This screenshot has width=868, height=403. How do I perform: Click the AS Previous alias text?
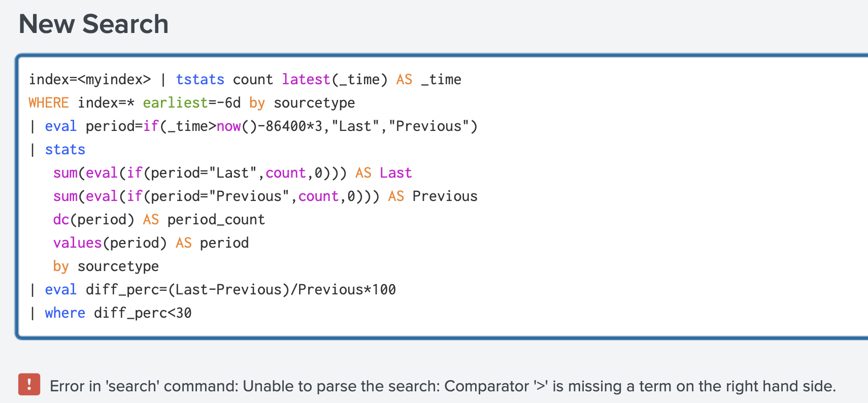pyautogui.click(x=433, y=196)
